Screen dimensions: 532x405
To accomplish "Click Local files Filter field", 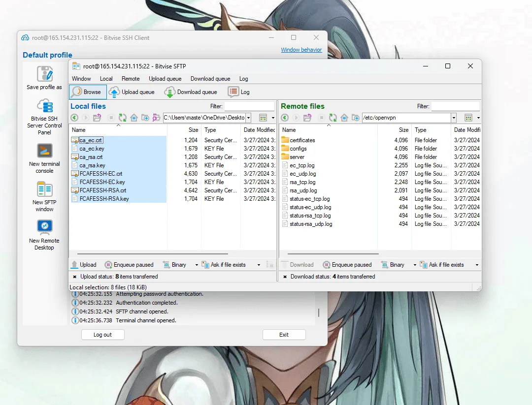I will pos(249,106).
